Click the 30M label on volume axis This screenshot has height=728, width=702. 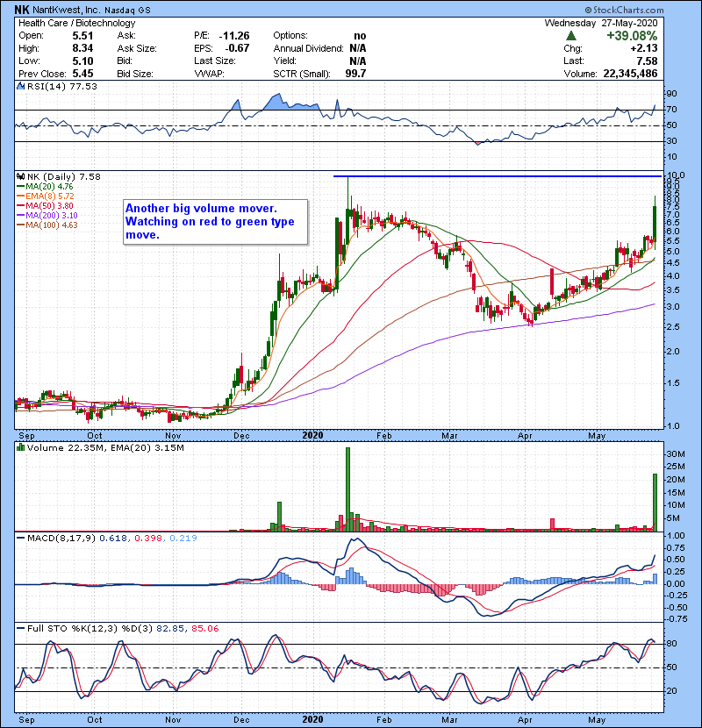(676, 453)
